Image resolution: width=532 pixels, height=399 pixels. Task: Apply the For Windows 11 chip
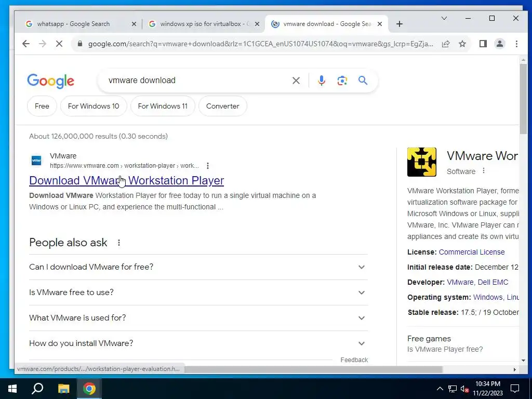pyautogui.click(x=163, y=106)
